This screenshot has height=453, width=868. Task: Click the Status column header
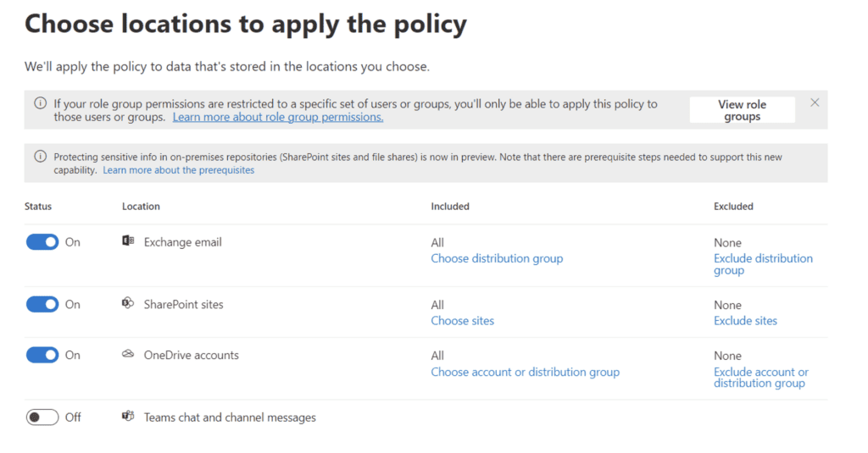click(x=38, y=207)
